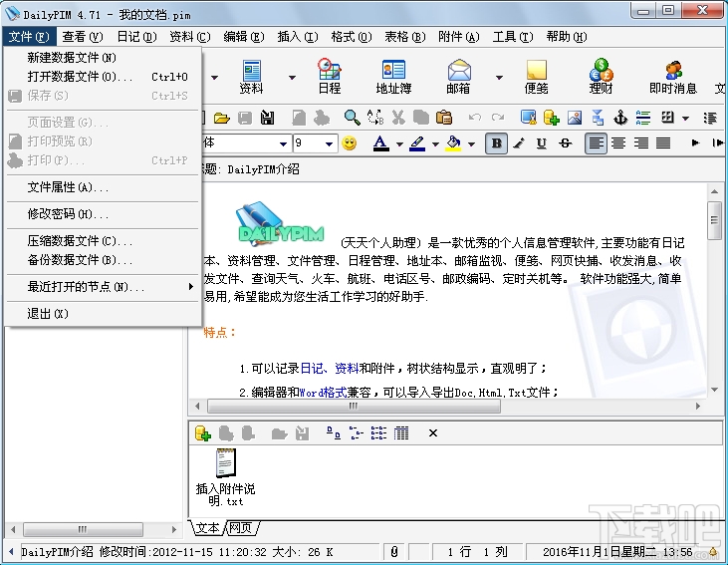
Task: Open the font name dropdown
Action: pyautogui.click(x=283, y=143)
